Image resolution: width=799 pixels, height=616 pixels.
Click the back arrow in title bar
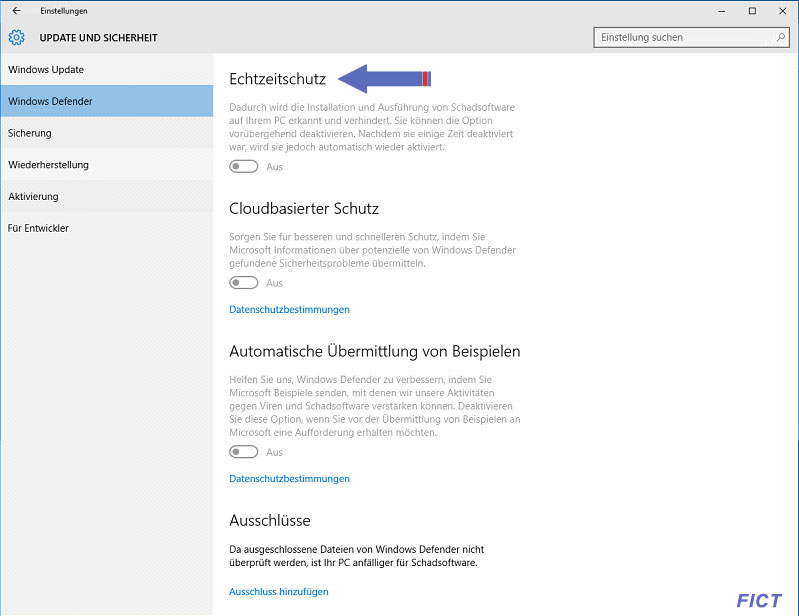16,11
